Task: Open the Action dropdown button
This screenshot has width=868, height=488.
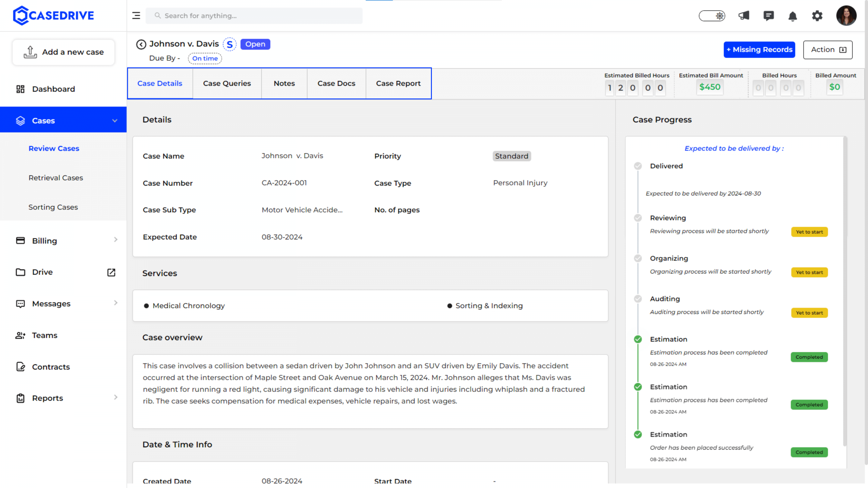Action: click(828, 50)
